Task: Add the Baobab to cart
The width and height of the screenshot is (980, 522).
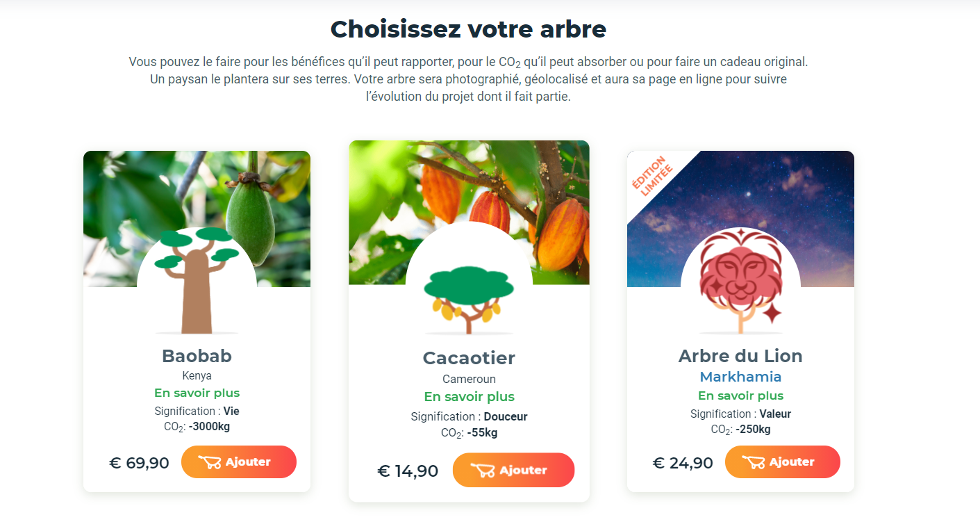Action: tap(239, 462)
